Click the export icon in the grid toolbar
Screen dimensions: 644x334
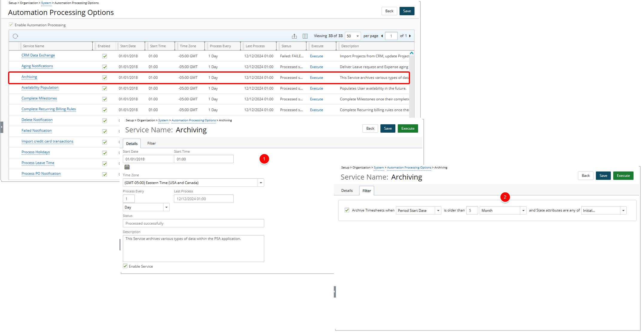(x=294, y=36)
